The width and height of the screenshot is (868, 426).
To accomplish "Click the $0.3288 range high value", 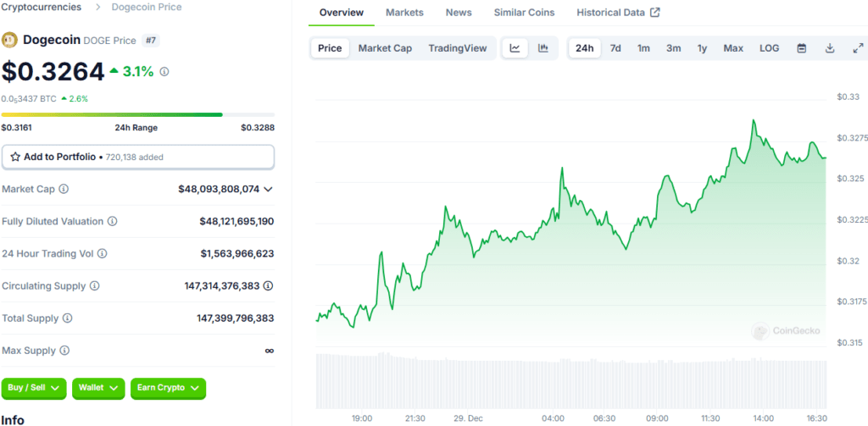I will point(258,128).
